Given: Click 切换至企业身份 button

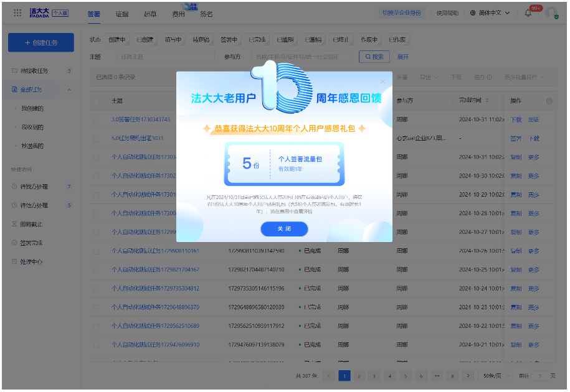Looking at the screenshot, I should pyautogui.click(x=401, y=12).
